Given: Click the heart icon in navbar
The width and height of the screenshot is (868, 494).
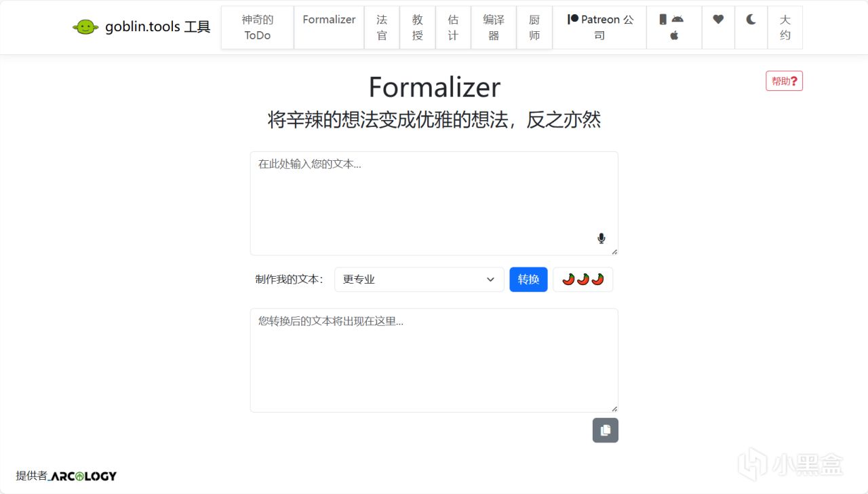Looking at the screenshot, I should click(718, 20).
